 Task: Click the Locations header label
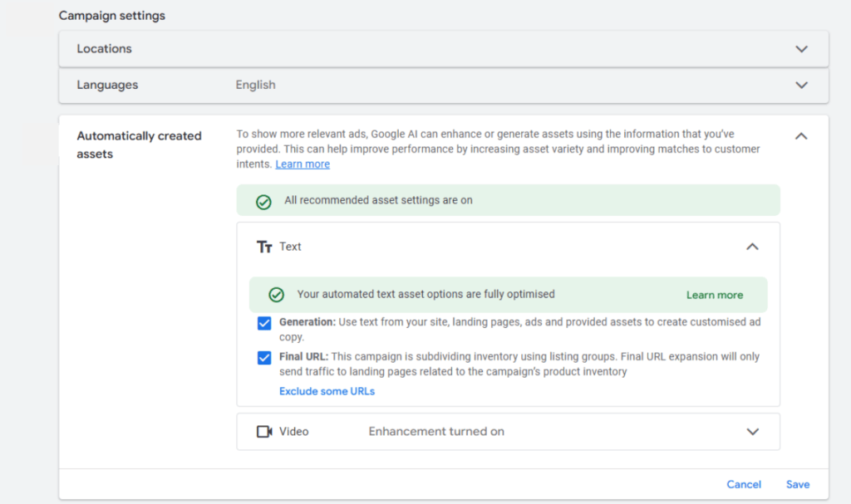(x=103, y=49)
